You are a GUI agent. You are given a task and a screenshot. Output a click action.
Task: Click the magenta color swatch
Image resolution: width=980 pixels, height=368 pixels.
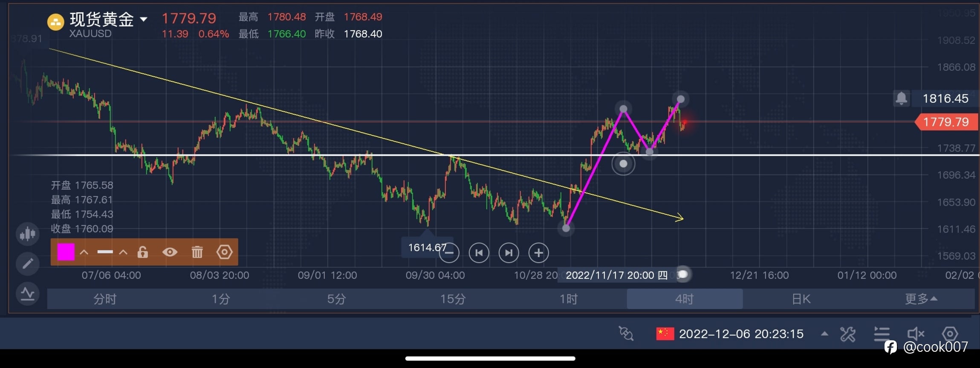tap(66, 252)
